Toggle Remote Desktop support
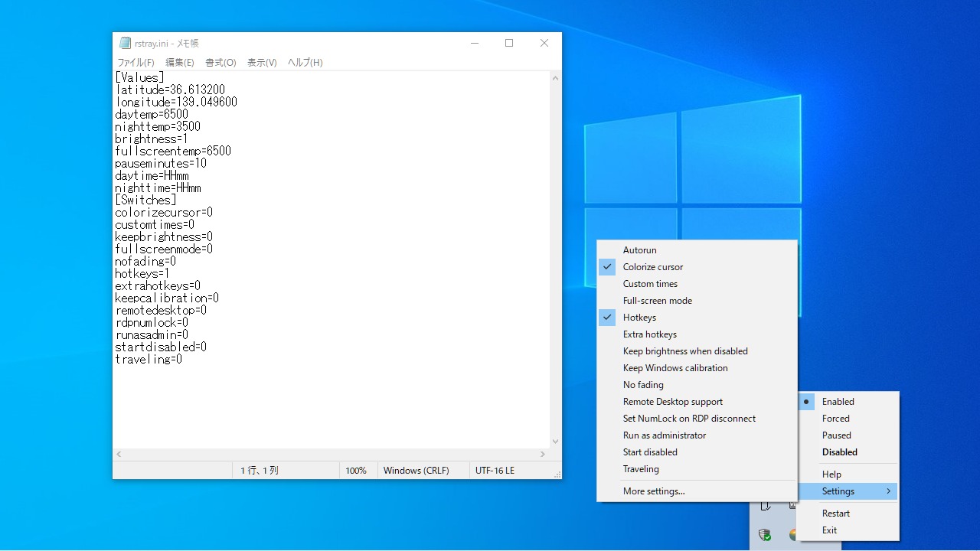This screenshot has height=551, width=980. click(x=697, y=402)
